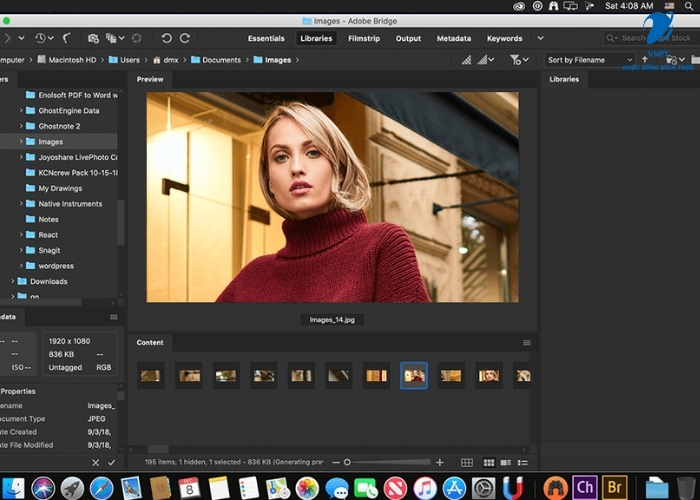Switch to the Metadata workspace

(454, 38)
